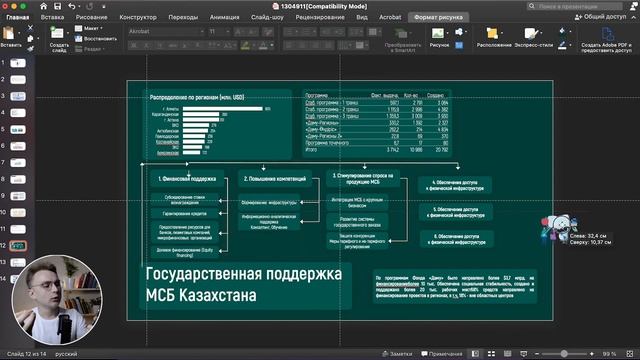This screenshot has width=640, height=360.
Task: Click the Восстановить reset button
Action: coord(96,38)
